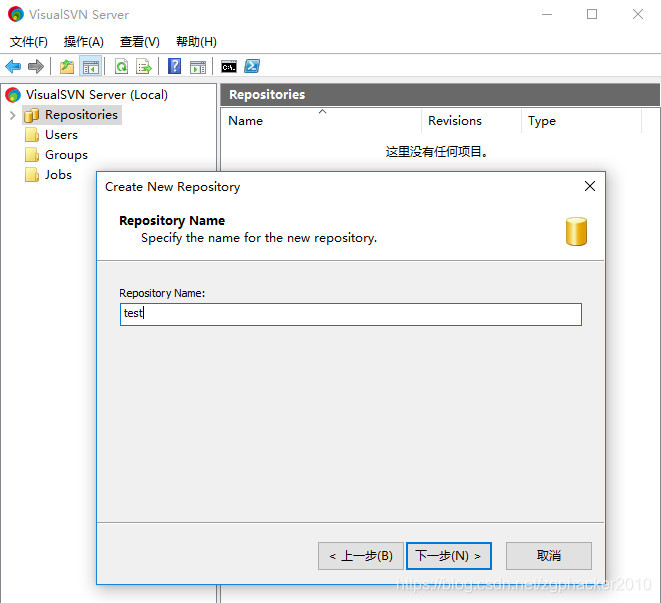Viewport: 661px width, 603px height.
Task: Click the Jobs folder icon
Action: coord(32,175)
